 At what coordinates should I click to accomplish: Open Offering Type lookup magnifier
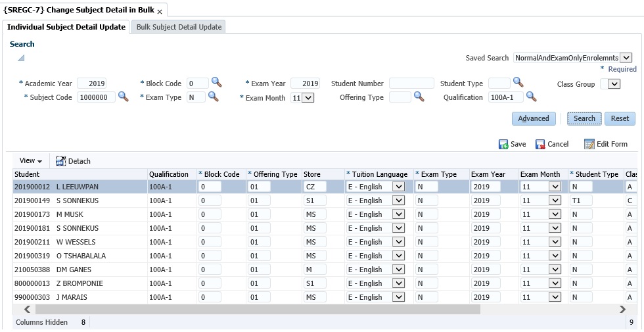pyautogui.click(x=419, y=97)
